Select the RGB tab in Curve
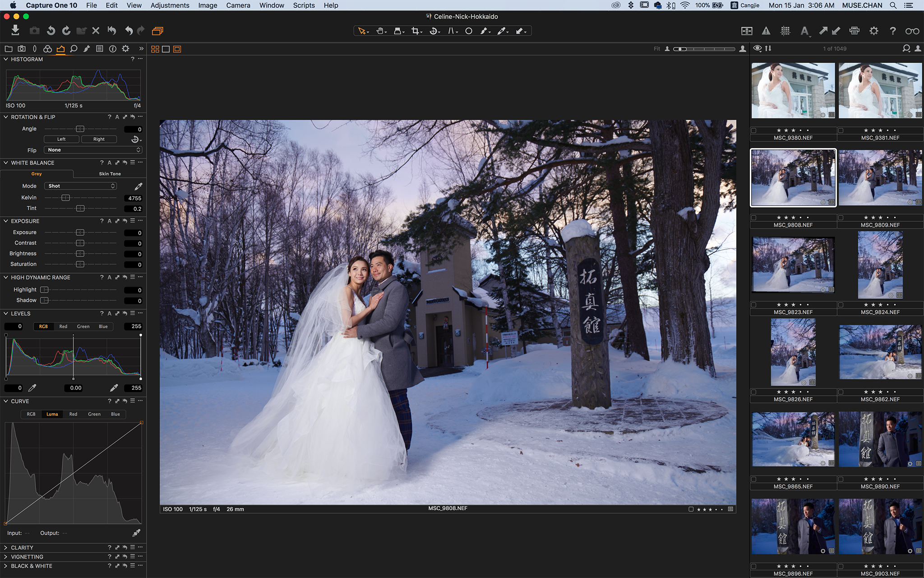Screen dimensions: 924x578 [31, 414]
